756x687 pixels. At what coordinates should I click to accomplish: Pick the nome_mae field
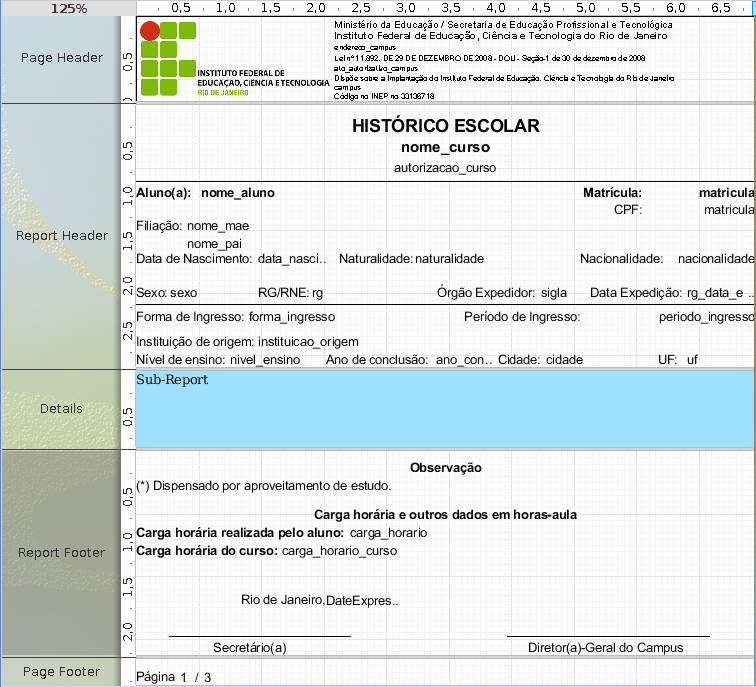tap(218, 226)
